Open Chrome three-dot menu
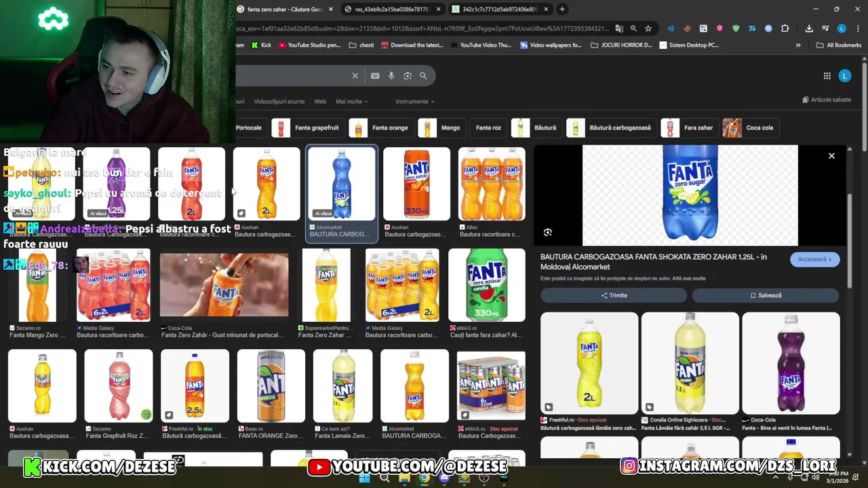The height and width of the screenshot is (488, 868). [x=858, y=28]
